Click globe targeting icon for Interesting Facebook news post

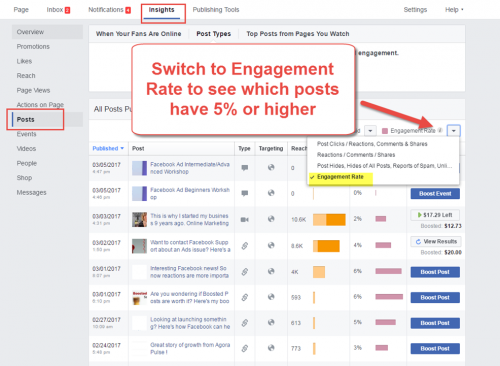tap(271, 271)
